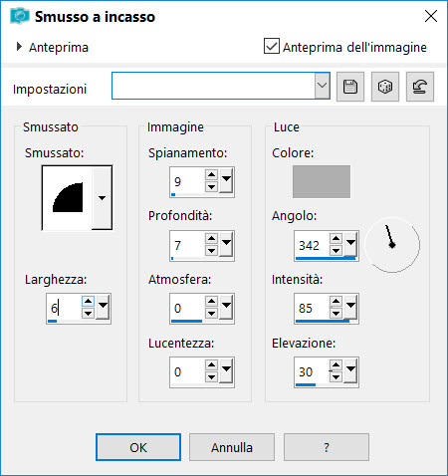Click the gray Colore light swatch

[322, 181]
